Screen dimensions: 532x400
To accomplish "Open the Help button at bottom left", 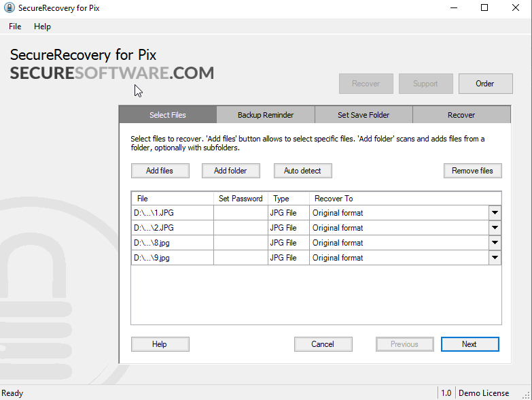I will coord(160,344).
